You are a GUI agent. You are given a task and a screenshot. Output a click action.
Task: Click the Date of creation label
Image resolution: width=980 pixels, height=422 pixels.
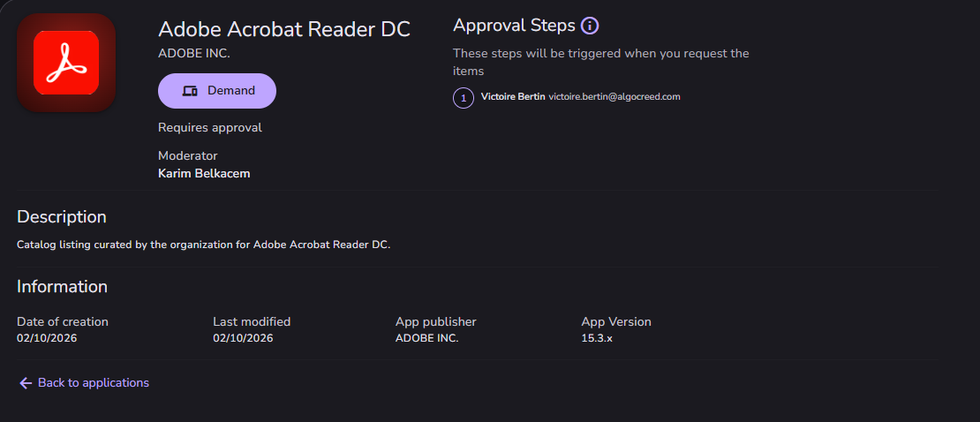63,322
